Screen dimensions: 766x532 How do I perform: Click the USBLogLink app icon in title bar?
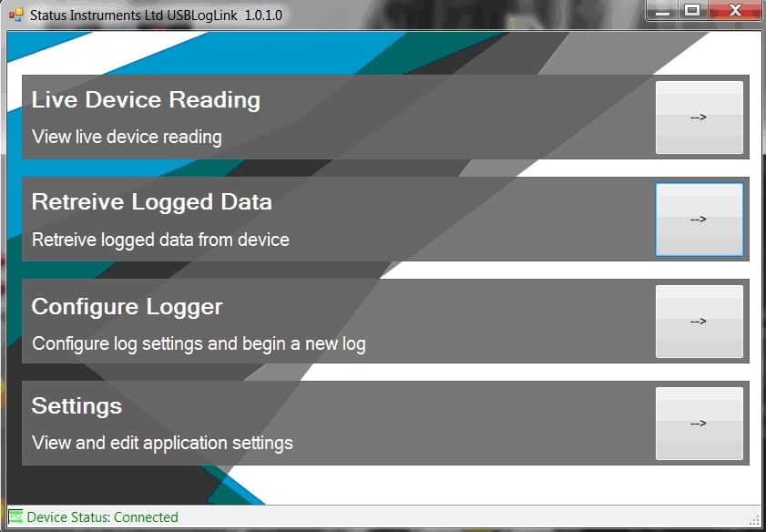point(15,15)
